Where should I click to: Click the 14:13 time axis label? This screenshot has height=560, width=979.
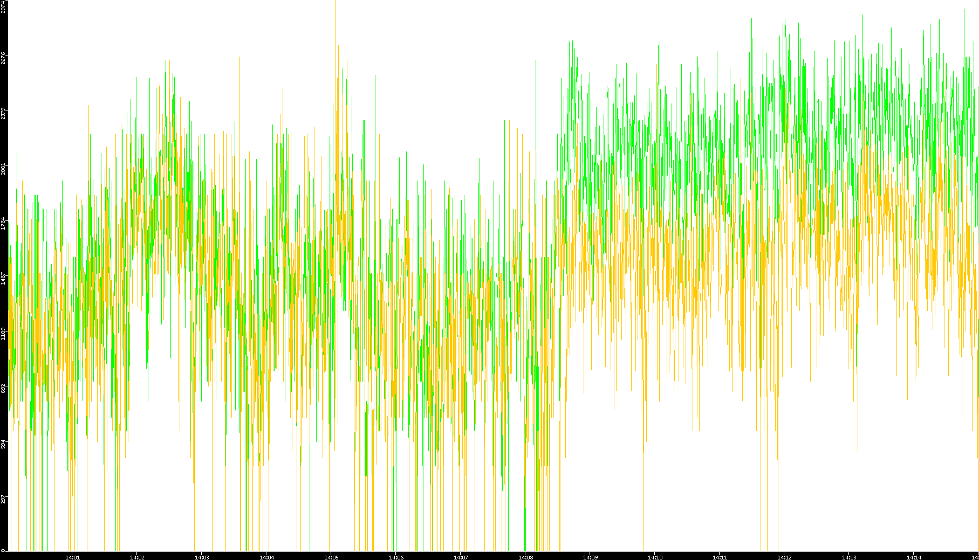tap(849, 557)
